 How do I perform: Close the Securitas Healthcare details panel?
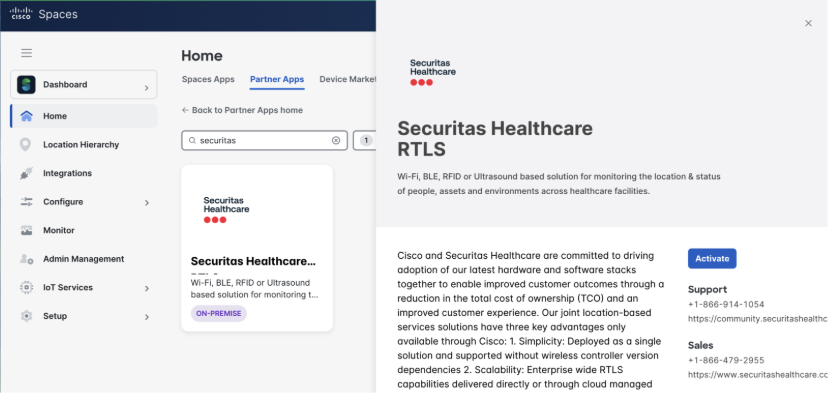click(x=808, y=23)
